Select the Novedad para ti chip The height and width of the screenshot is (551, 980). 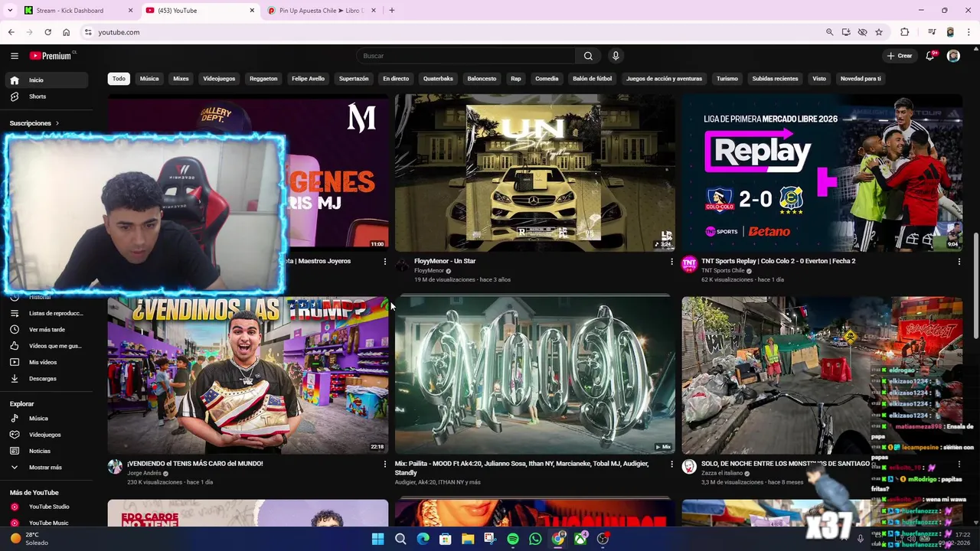861,79
